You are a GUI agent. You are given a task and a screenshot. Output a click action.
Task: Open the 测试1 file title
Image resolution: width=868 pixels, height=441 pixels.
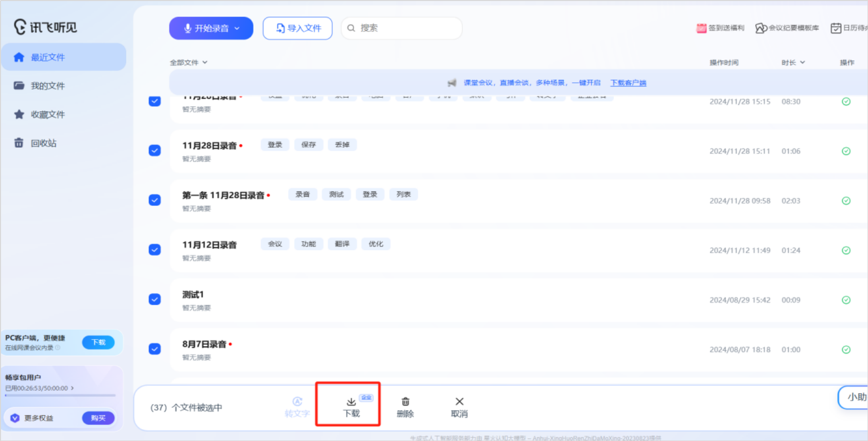pos(193,294)
